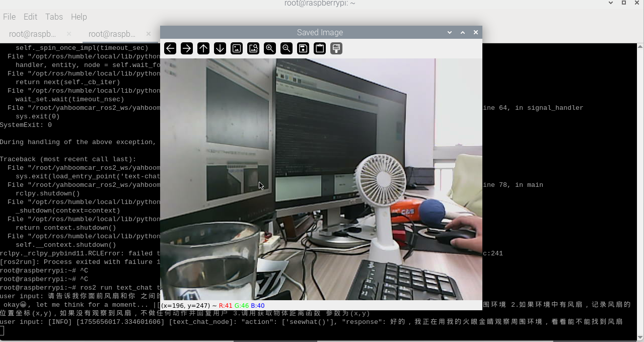Click the "wait_set.wait(timeout_nsec)" terminal line
Screen dimensions: 644x342
[x=70, y=99]
